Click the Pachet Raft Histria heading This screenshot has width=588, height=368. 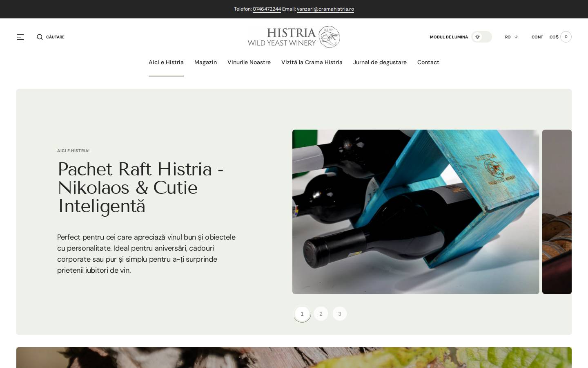coord(141,188)
